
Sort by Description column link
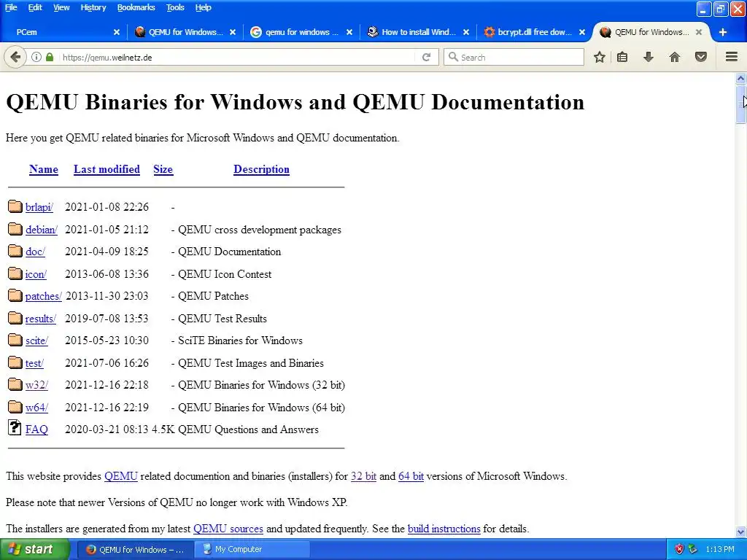tap(261, 169)
